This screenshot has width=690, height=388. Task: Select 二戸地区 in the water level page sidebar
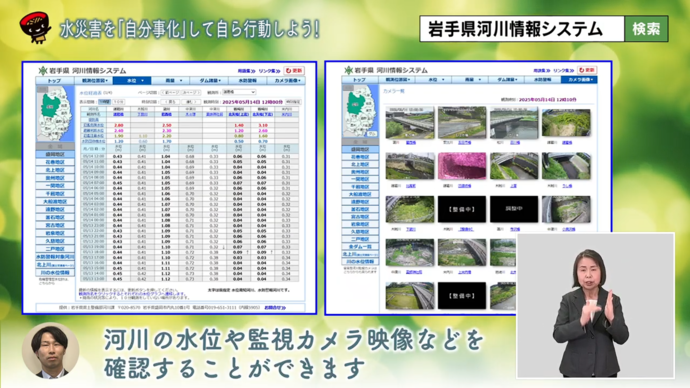point(55,249)
